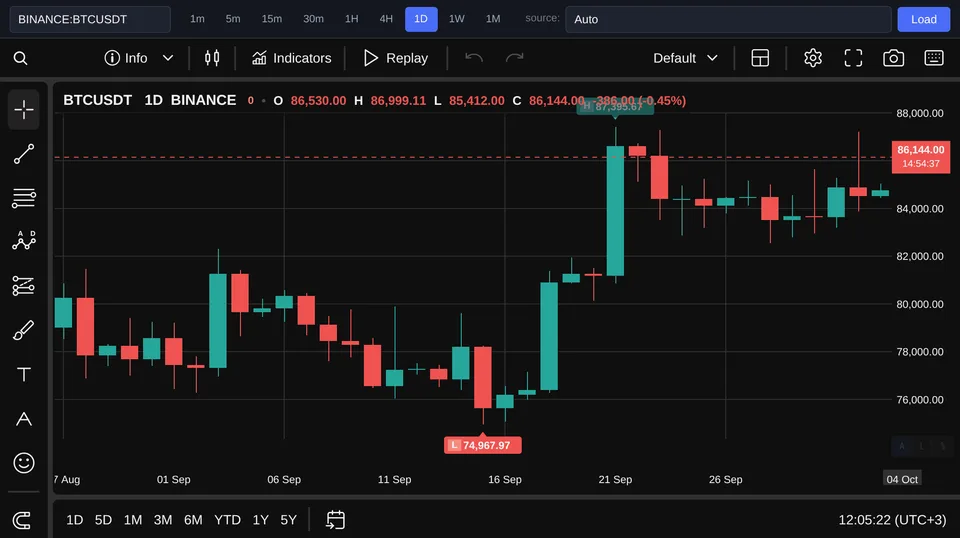960x538 pixels.
Task: Set date range to 1D
Action: (75, 520)
